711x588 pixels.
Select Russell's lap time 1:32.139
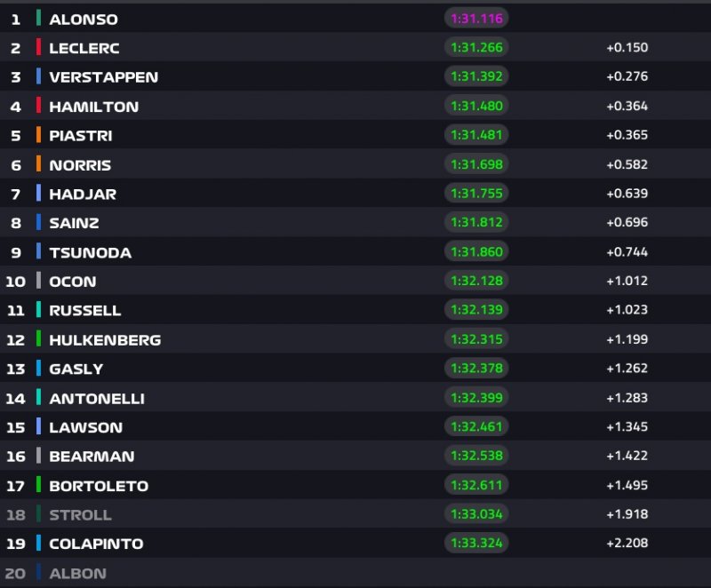(476, 310)
